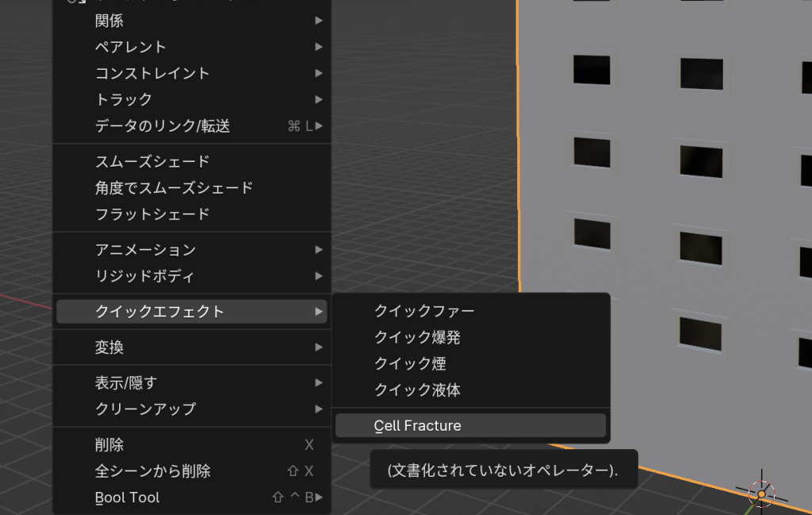Image resolution: width=812 pixels, height=515 pixels.
Task: Open the ペアレント (Parent) submenu
Action: [x=191, y=47]
